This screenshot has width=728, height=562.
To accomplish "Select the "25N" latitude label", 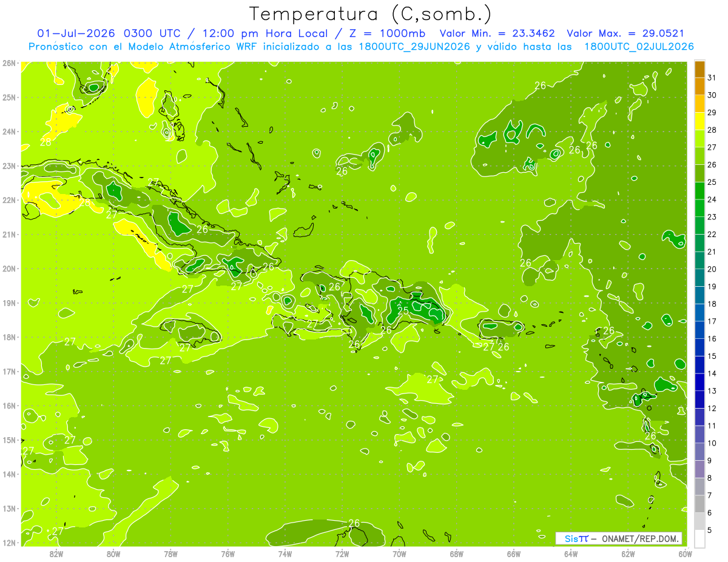I will tap(8, 97).
